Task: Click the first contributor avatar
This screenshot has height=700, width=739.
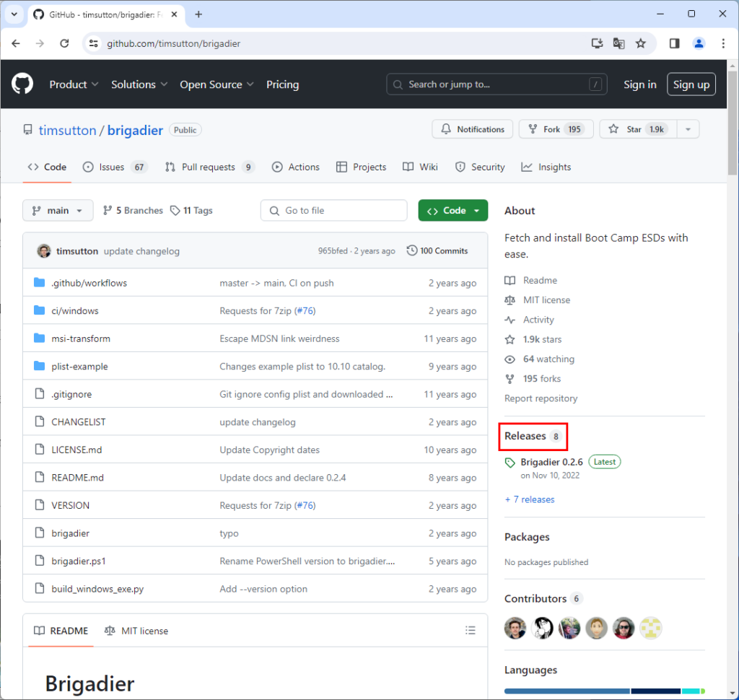Action: coord(515,628)
